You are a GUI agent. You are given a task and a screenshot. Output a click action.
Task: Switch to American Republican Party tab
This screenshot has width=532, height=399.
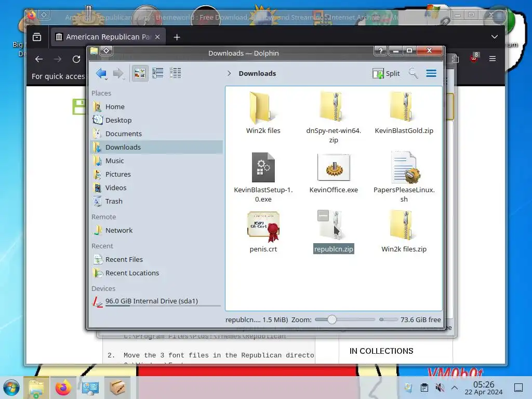tap(108, 37)
